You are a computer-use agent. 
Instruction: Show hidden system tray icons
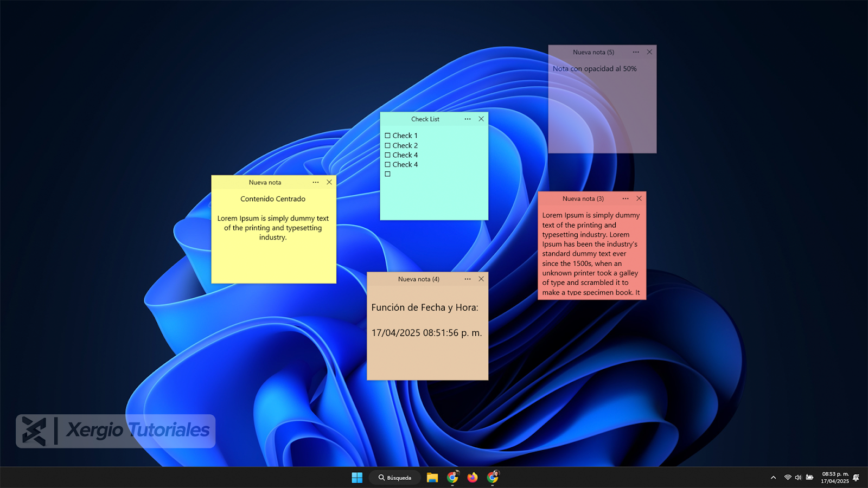tap(773, 478)
